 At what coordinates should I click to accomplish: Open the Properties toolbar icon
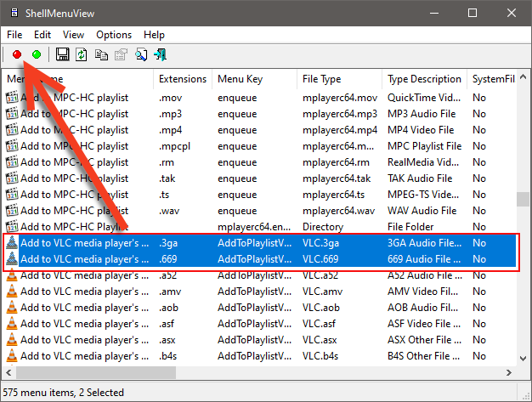coord(121,54)
